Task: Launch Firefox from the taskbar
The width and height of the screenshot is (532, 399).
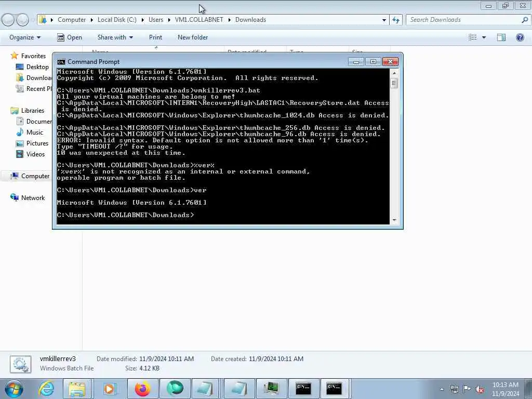Action: [142, 389]
